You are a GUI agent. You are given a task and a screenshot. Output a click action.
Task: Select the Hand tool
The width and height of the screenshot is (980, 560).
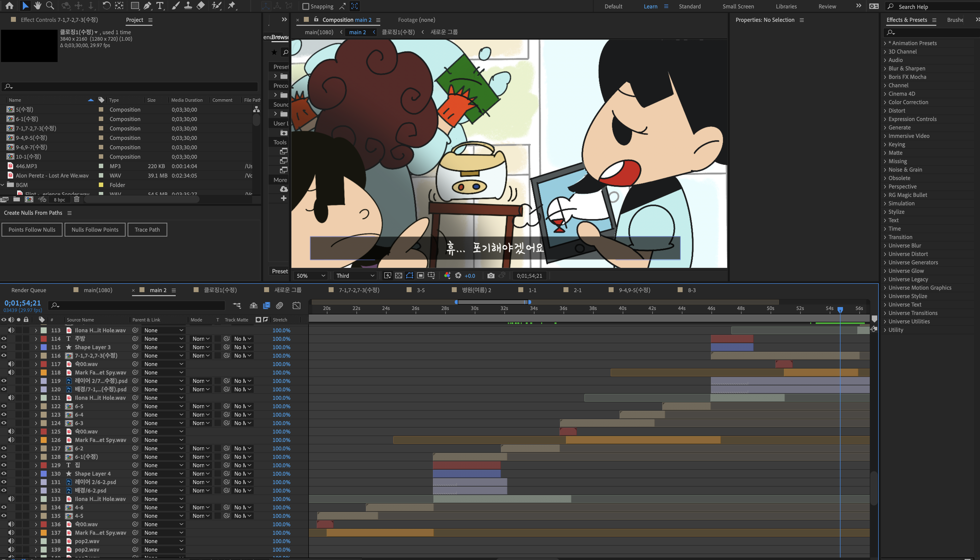click(37, 5)
